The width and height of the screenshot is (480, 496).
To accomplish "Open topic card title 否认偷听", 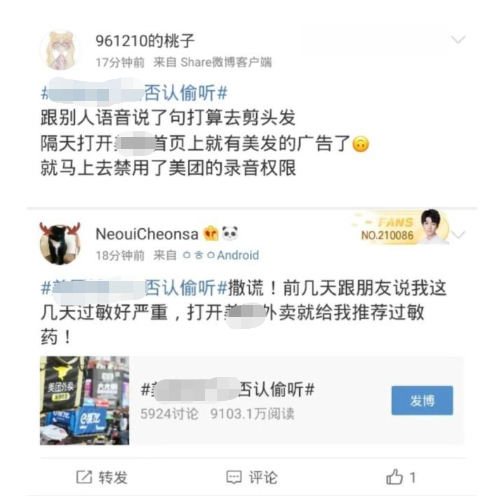I will click(228, 389).
